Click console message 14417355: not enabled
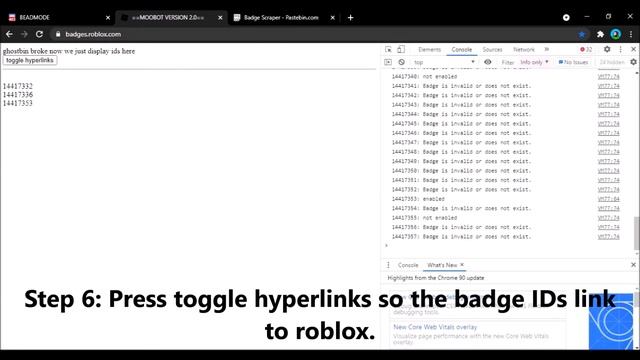This screenshot has height=360, width=640. point(424,218)
